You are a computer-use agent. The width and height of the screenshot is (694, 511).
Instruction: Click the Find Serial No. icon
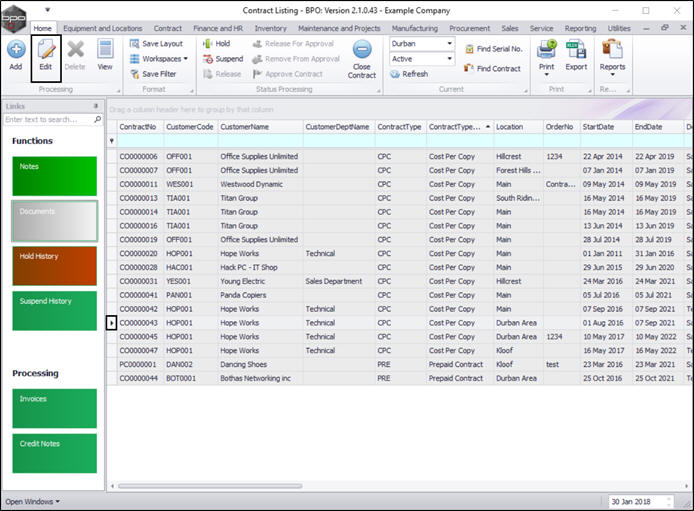(x=493, y=49)
